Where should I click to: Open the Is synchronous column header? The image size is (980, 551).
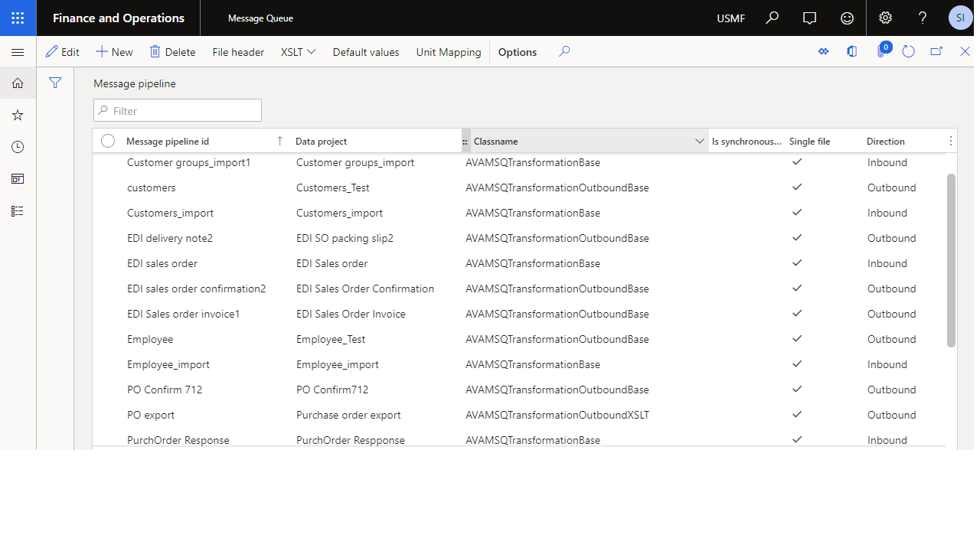(x=746, y=141)
